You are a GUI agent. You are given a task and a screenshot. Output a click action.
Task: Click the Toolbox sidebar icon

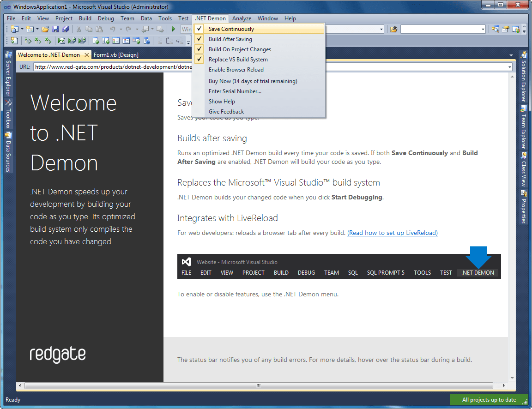(x=8, y=103)
